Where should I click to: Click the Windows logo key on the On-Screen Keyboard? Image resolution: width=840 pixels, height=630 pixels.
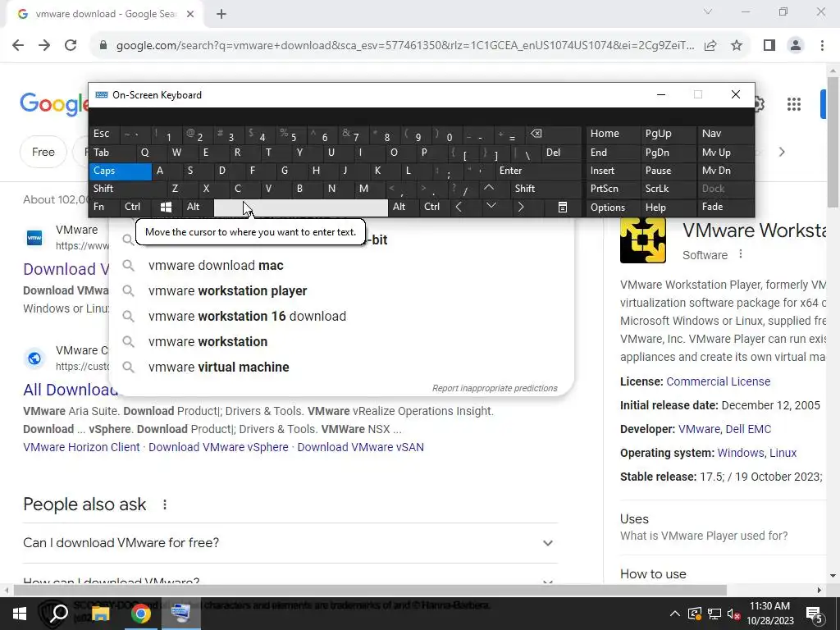pyautogui.click(x=166, y=208)
